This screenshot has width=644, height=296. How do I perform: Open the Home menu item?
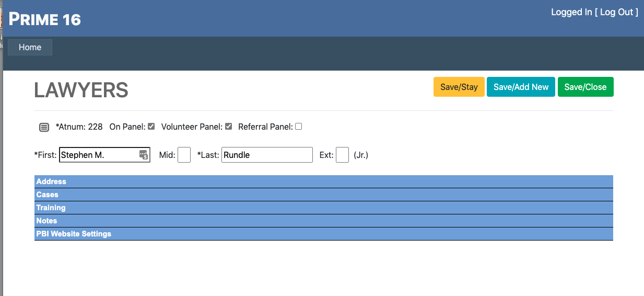coord(30,47)
